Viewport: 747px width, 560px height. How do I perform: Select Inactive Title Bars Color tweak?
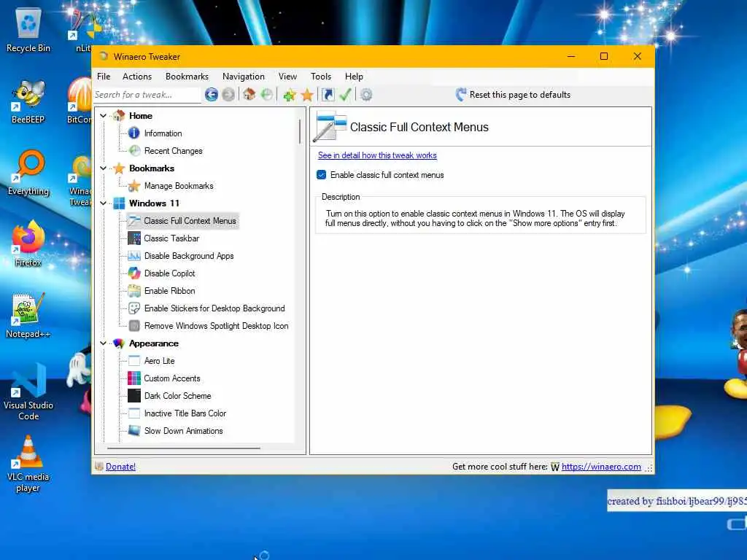coord(185,413)
